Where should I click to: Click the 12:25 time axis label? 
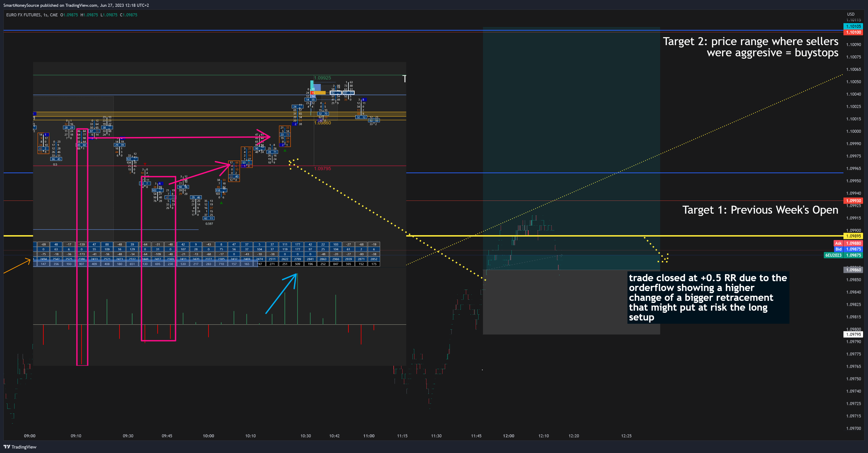coord(626,436)
